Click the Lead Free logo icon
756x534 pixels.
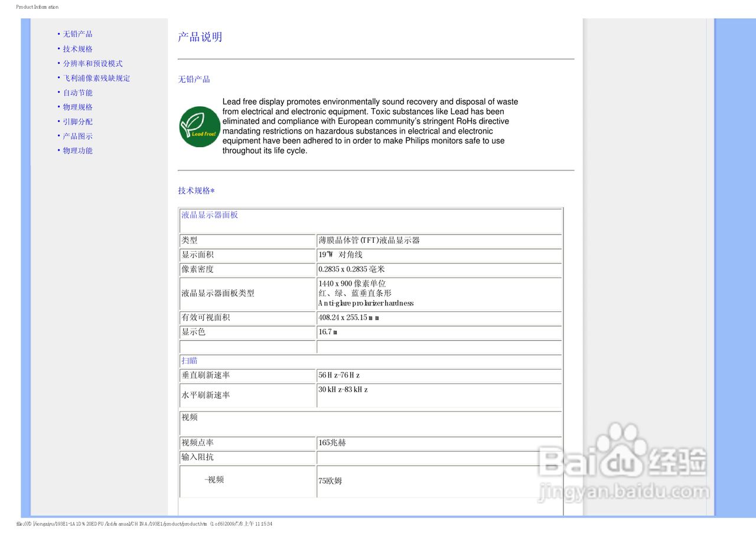(199, 126)
